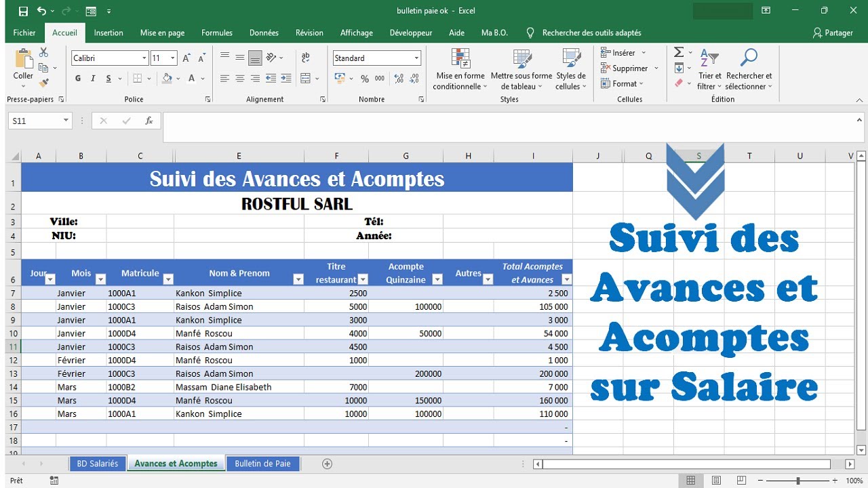
Task: Click the text orientation icon
Action: pyautogui.click(x=271, y=58)
